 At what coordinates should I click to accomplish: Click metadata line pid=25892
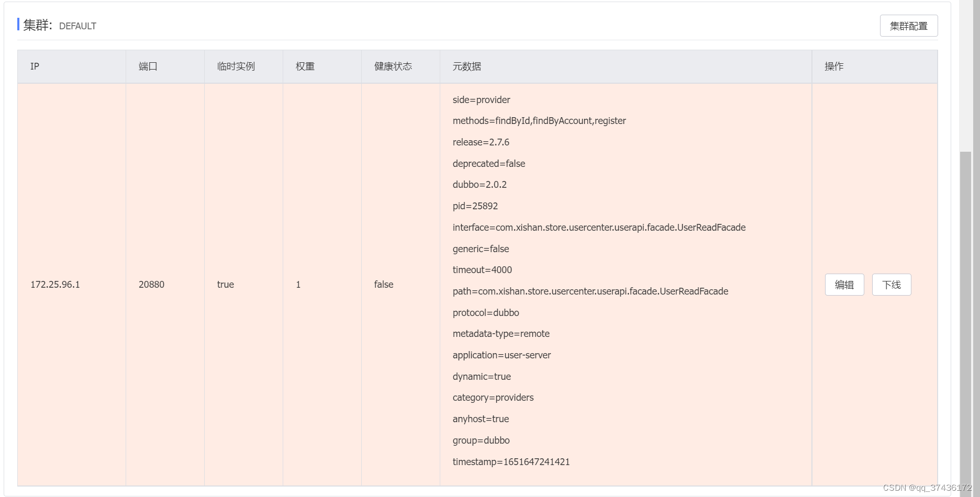(x=475, y=206)
